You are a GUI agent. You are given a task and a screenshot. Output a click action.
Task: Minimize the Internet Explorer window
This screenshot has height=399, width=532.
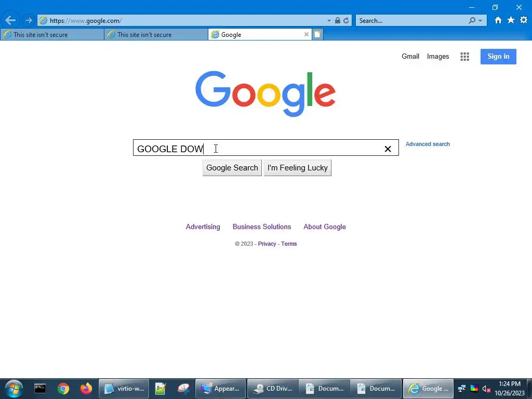(472, 7)
